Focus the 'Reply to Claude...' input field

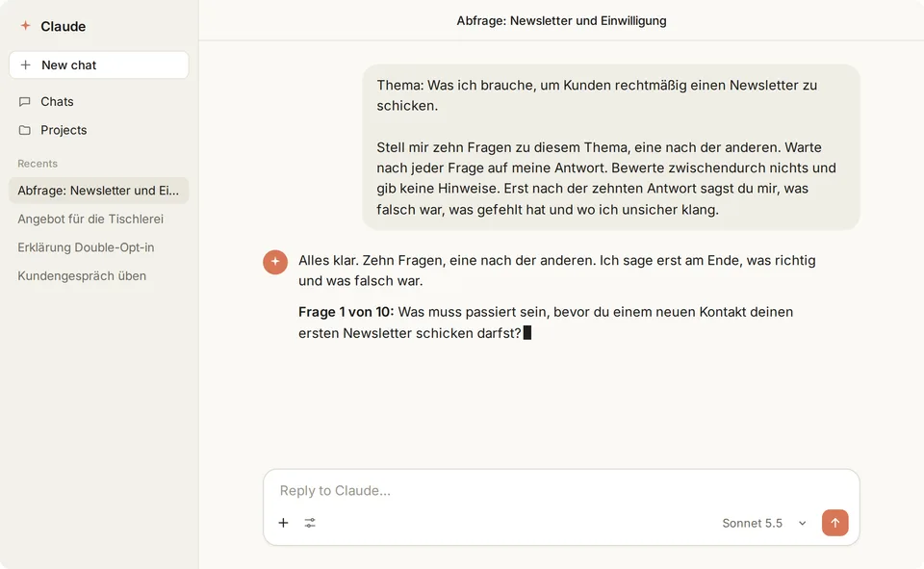tap(561, 491)
